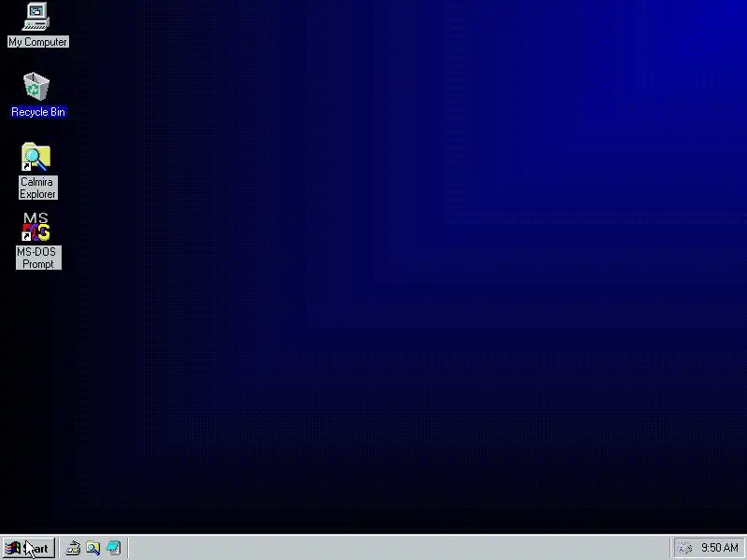Screen dimensions: 747x560
Task: Click the 'My Computer' label text
Action: click(x=38, y=42)
